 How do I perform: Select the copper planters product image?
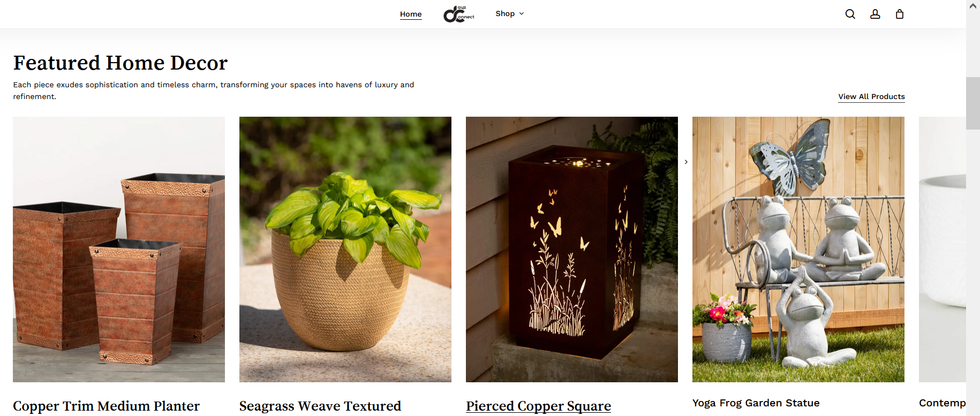119,249
